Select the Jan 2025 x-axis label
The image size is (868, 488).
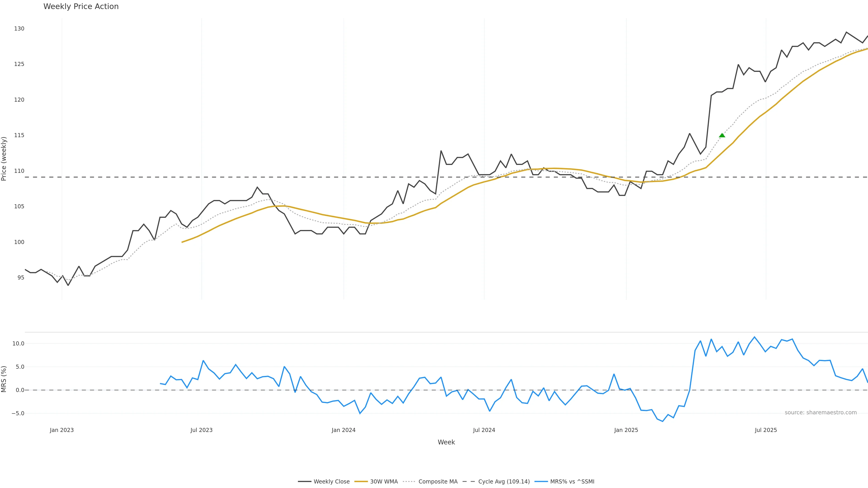(x=626, y=430)
